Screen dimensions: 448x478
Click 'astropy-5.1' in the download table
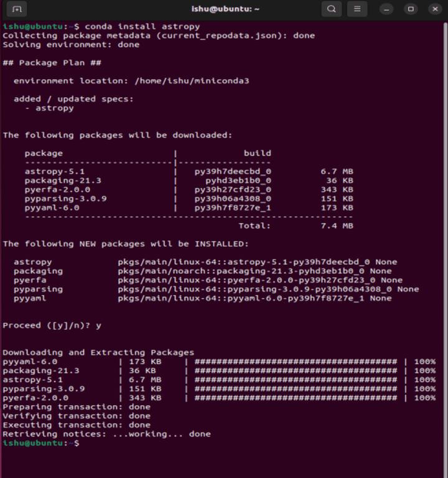(55, 171)
